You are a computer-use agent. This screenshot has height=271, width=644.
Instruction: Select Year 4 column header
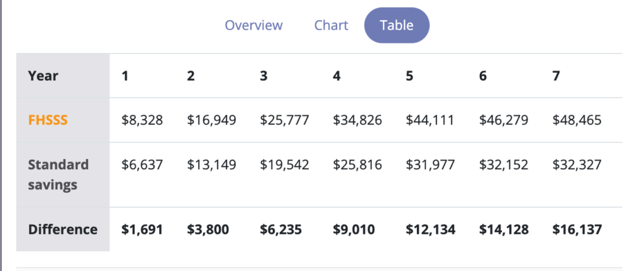[x=336, y=76]
